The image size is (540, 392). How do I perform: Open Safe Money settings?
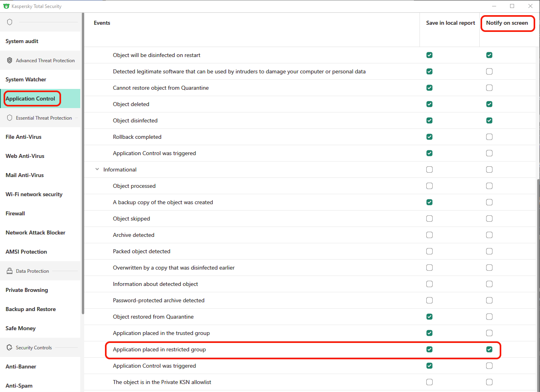(x=21, y=329)
